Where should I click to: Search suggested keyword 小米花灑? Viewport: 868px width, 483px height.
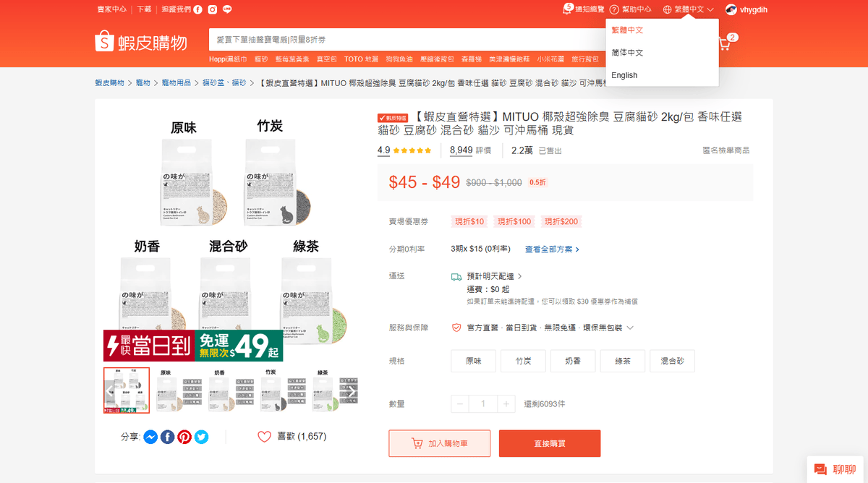(550, 59)
